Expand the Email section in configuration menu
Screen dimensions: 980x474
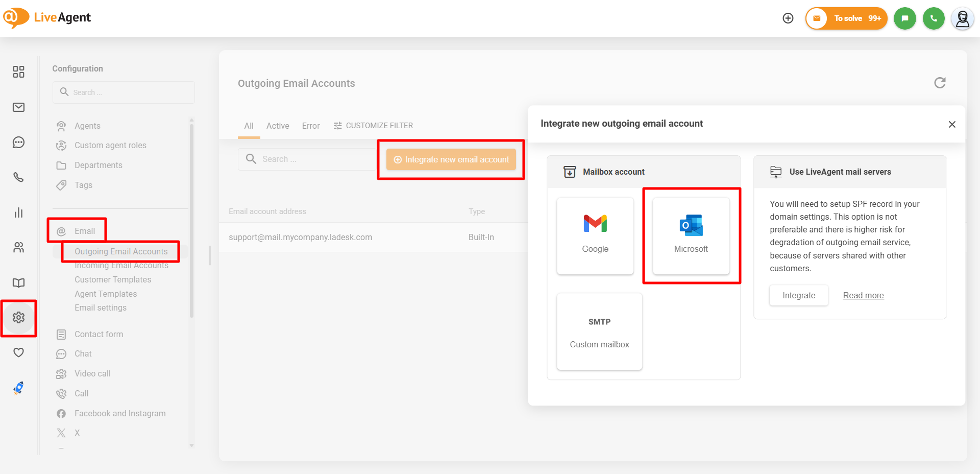coord(85,231)
